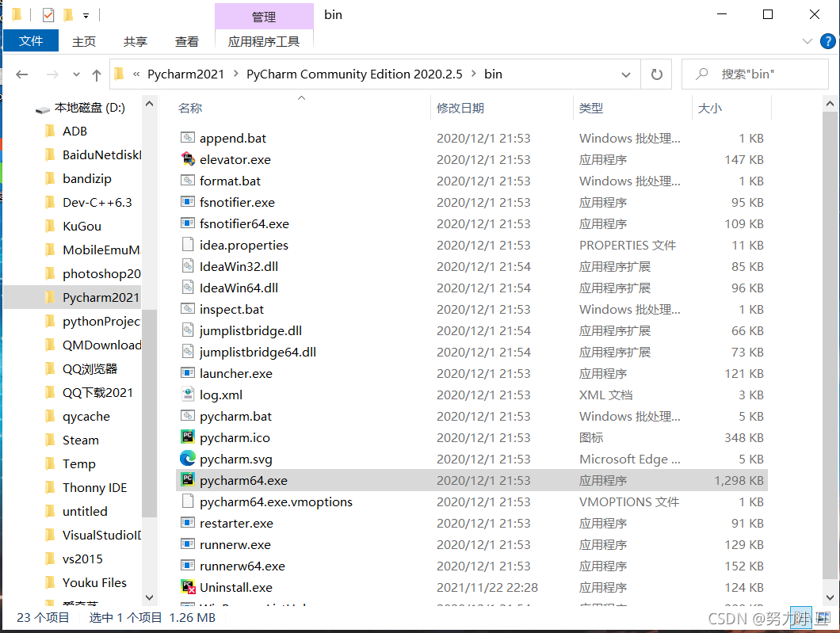Click the append.bat file icon
The height and width of the screenshot is (633, 840).
188,138
